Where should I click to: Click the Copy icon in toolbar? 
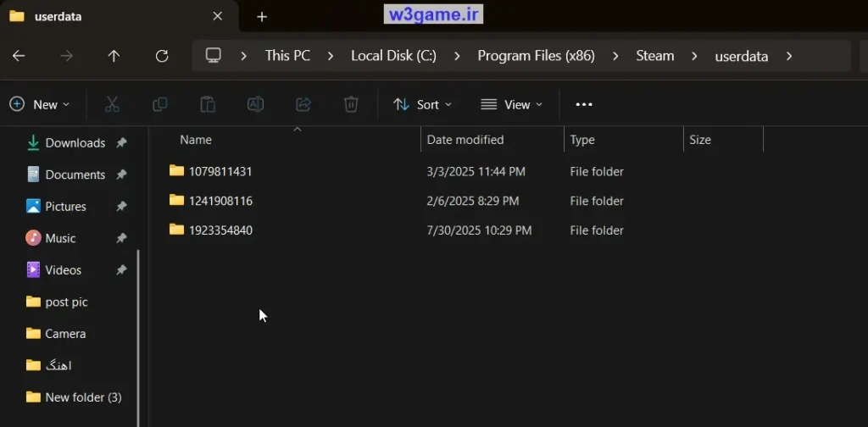coord(160,104)
